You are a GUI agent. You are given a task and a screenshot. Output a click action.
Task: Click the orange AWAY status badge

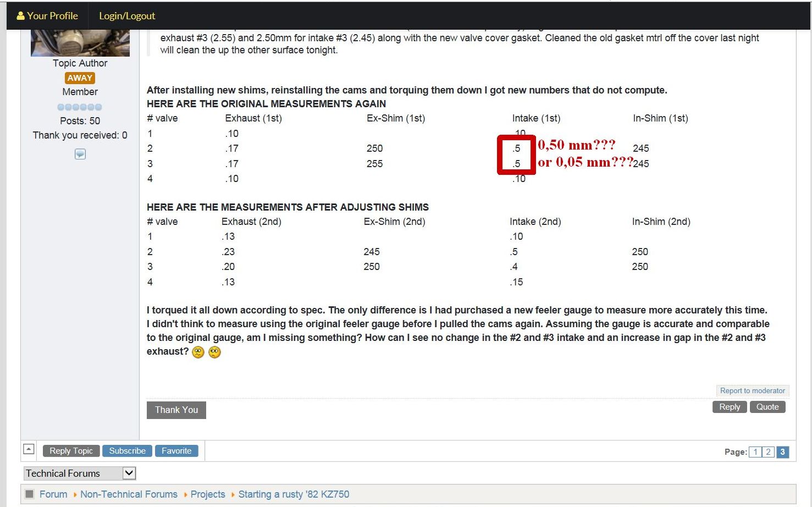pyautogui.click(x=80, y=78)
